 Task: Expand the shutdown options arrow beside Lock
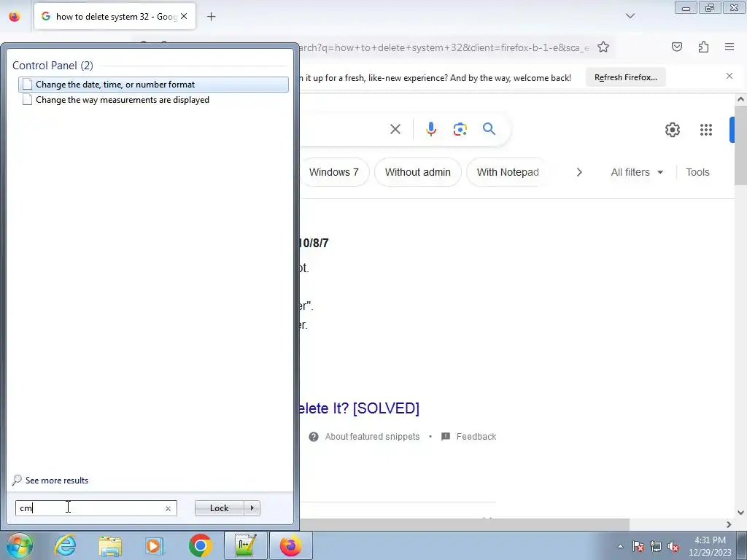252,508
